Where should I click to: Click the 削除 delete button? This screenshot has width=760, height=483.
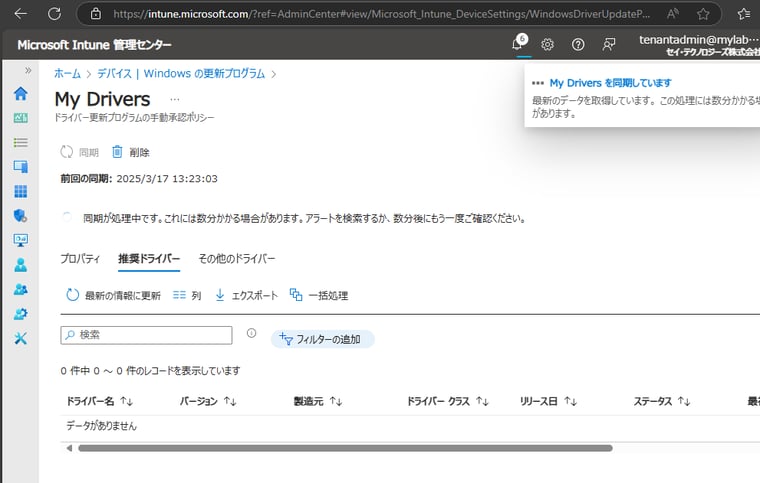(x=131, y=152)
